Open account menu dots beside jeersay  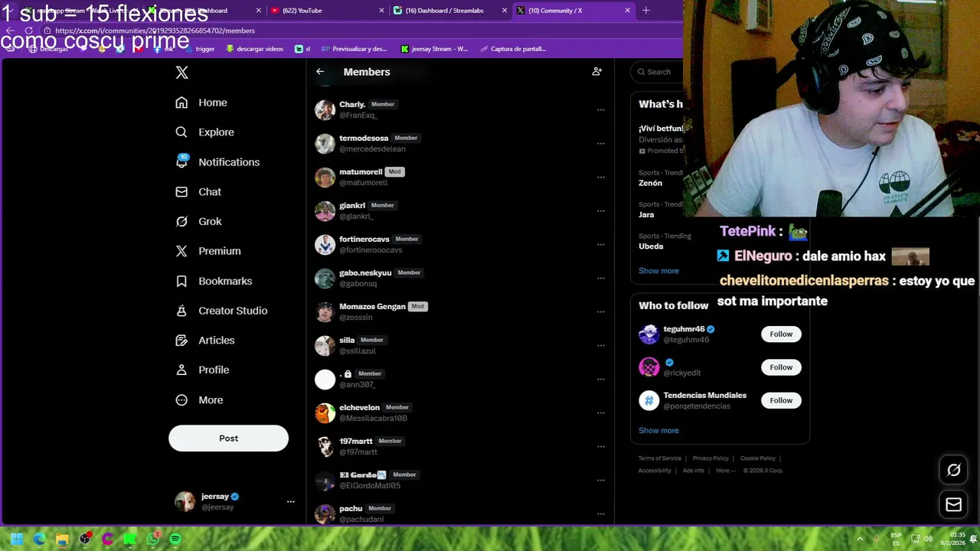(x=291, y=501)
